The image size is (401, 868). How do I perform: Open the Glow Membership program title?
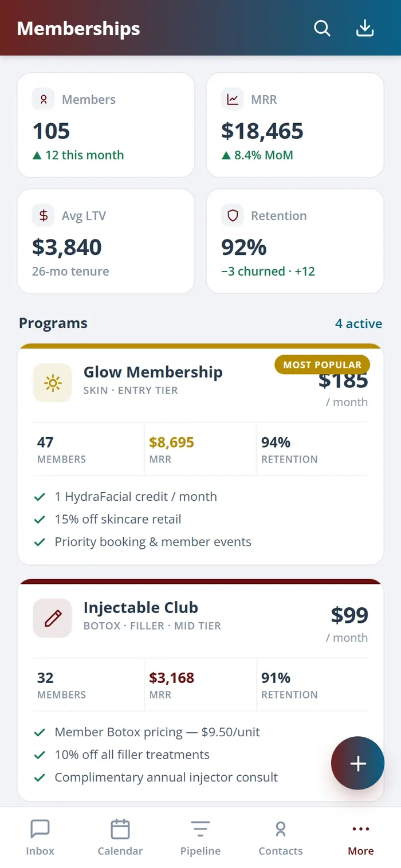[153, 372]
